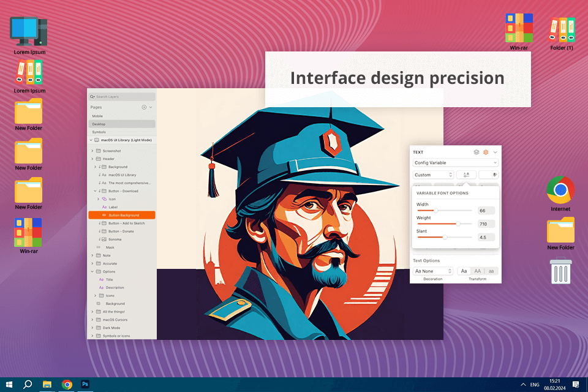Set transform to title case Aa
This screenshot has height=392, width=588.
(464, 271)
